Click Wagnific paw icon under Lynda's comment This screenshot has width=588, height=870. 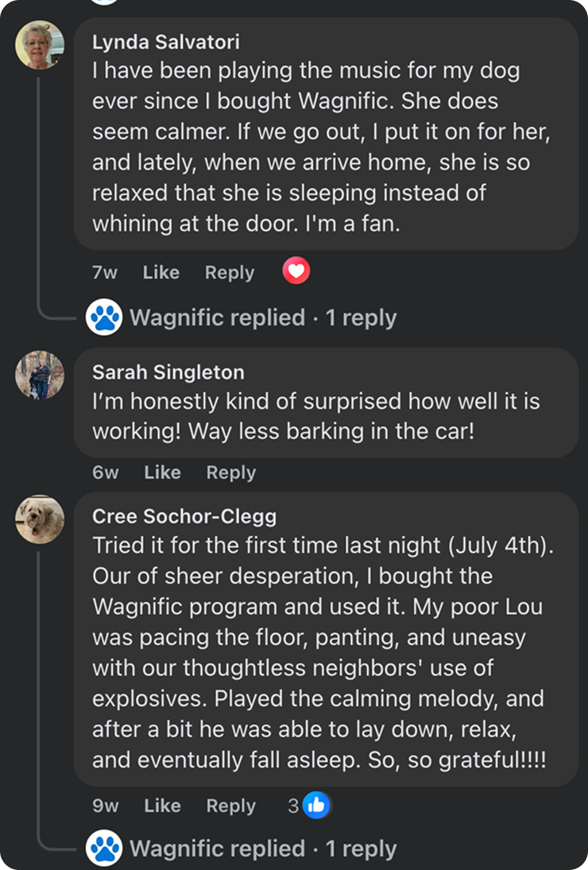click(105, 318)
